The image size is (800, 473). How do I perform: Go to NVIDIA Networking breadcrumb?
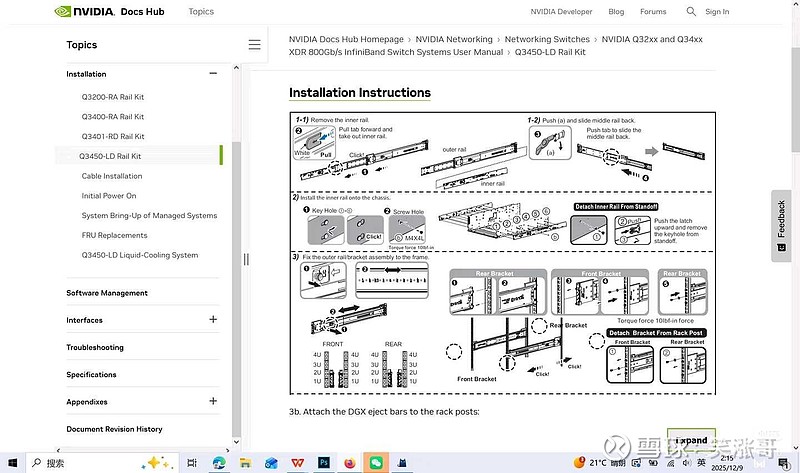tap(454, 39)
